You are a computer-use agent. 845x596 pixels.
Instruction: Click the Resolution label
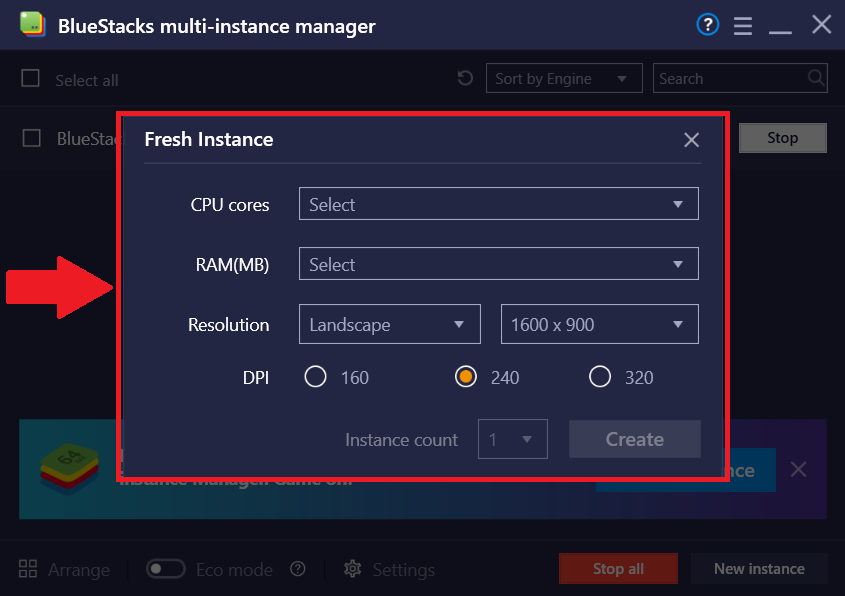228,325
